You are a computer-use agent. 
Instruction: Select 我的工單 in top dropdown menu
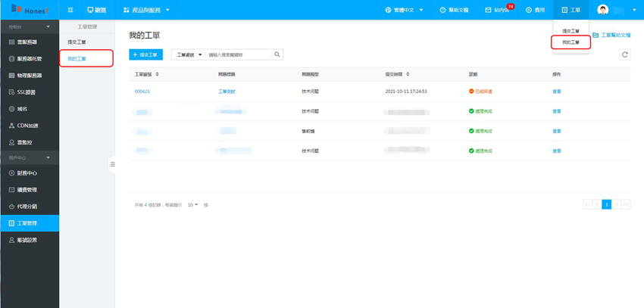click(x=571, y=42)
